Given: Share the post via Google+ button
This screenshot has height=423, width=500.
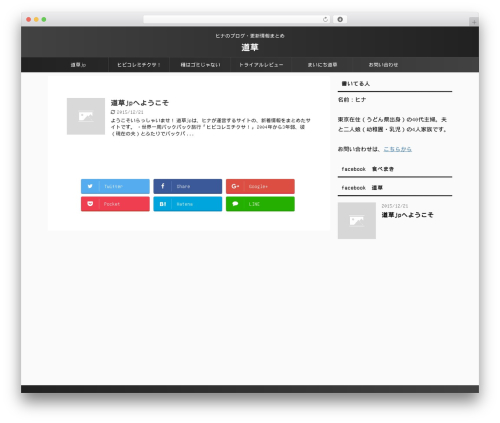Looking at the screenshot, I should [260, 186].
